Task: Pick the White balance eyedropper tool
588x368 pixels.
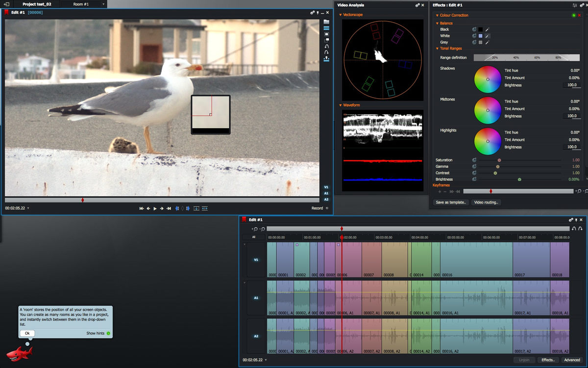Action: (488, 36)
